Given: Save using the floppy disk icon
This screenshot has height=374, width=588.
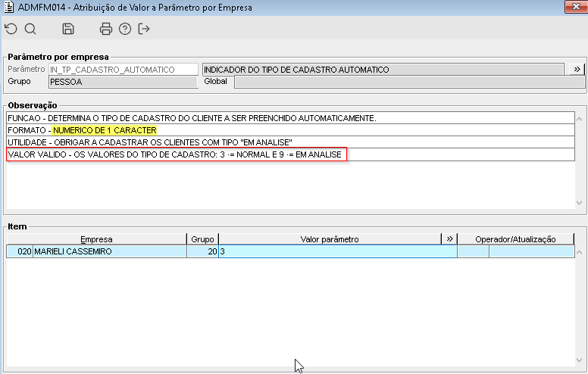Looking at the screenshot, I should [x=68, y=29].
